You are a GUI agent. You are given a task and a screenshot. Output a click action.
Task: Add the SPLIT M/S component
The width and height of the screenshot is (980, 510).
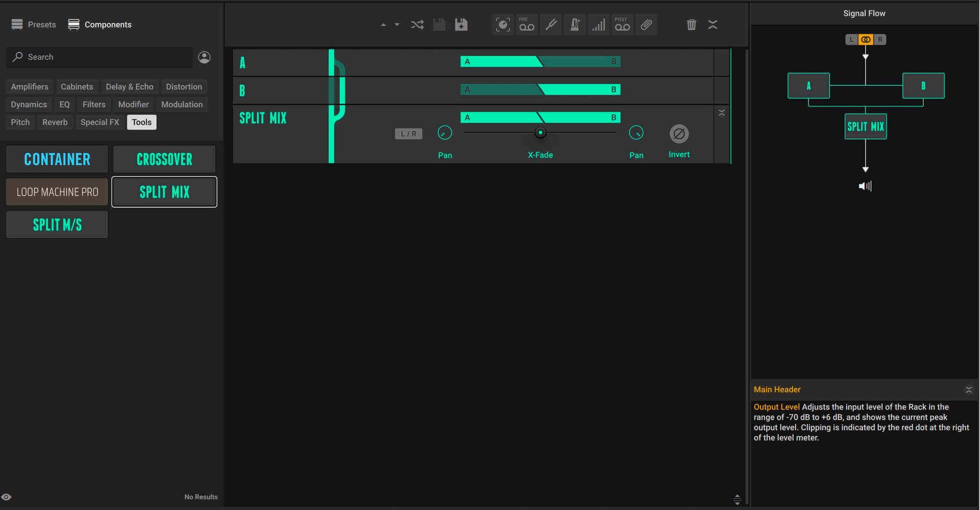[x=57, y=225]
